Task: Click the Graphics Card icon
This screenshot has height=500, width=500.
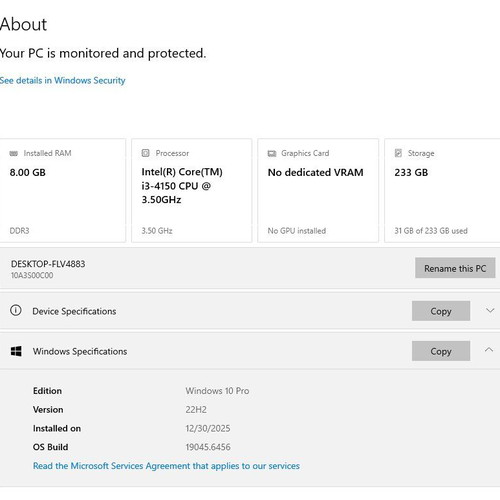Action: pyautogui.click(x=272, y=153)
